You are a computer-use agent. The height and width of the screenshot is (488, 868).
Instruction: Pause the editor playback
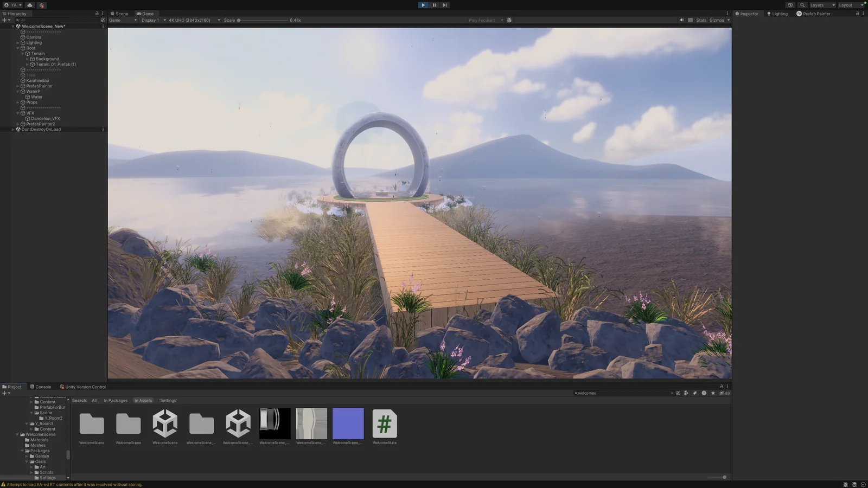pyautogui.click(x=434, y=5)
